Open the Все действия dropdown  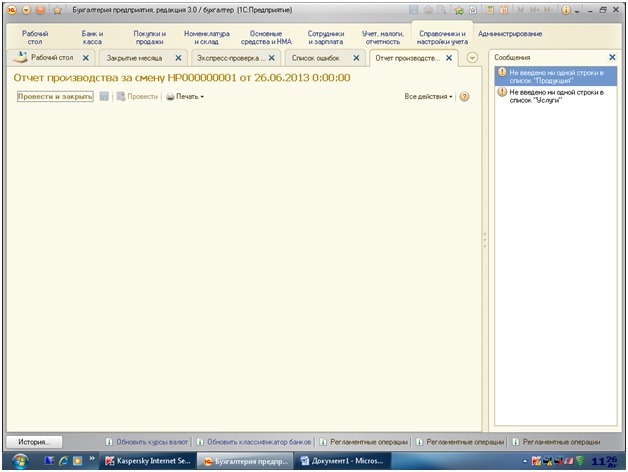(428, 97)
